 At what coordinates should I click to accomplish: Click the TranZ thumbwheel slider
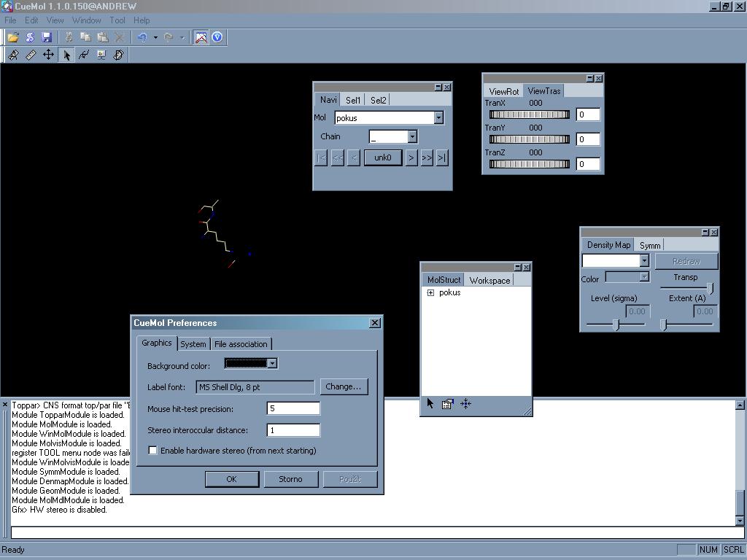[530, 164]
